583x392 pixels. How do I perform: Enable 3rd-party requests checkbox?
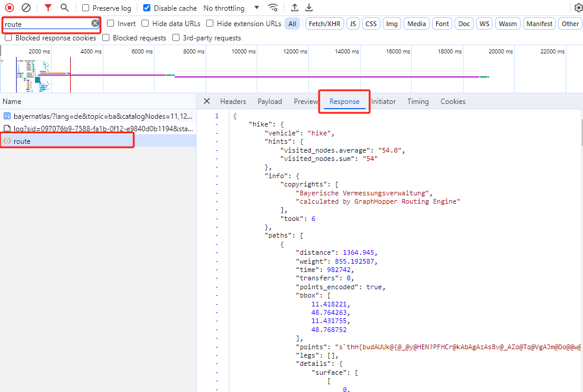pyautogui.click(x=176, y=37)
